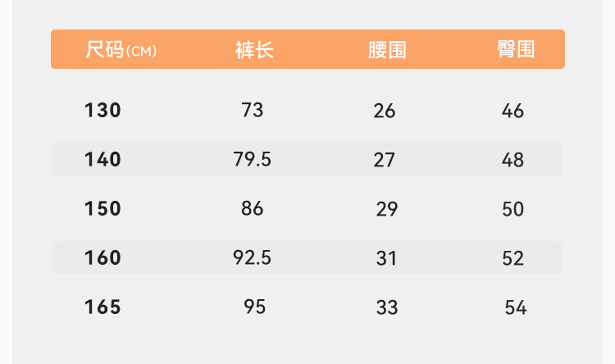
Task: Select the pants length value 92.5
Action: point(253,257)
